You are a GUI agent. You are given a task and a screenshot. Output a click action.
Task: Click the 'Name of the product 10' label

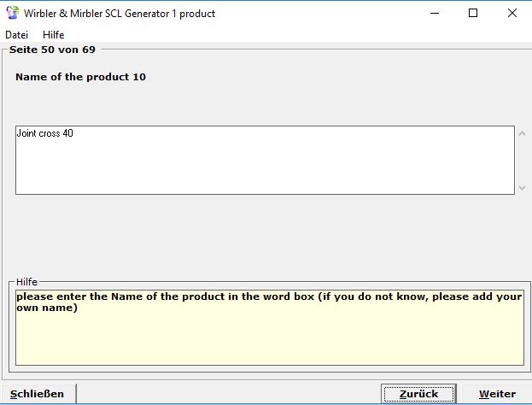(x=80, y=77)
